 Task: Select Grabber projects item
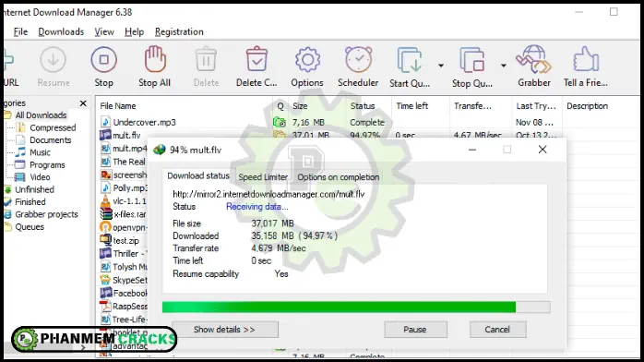pyautogui.click(x=46, y=214)
